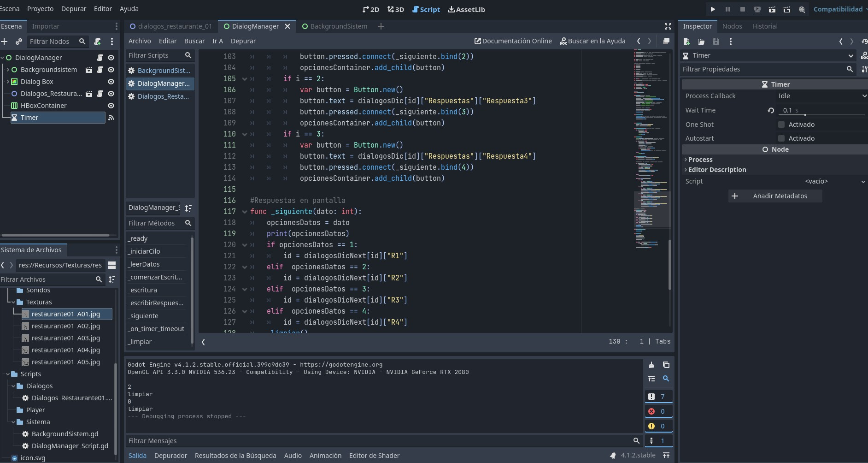Toggle output search bar icon
The height and width of the screenshot is (463, 868).
click(666, 379)
